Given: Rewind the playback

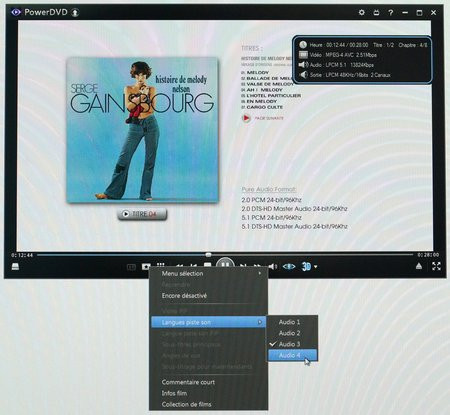Looking at the screenshot, I should click(179, 266).
